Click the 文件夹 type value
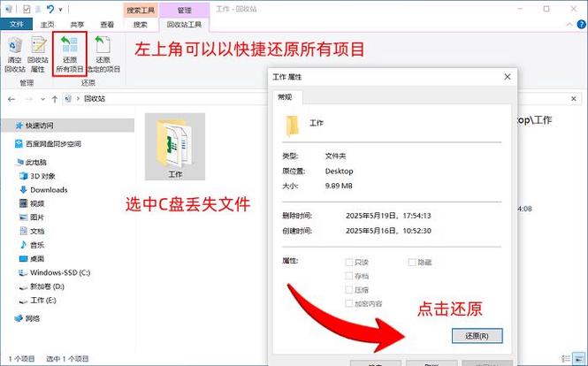Viewport: 588px width, 366px height. click(336, 156)
